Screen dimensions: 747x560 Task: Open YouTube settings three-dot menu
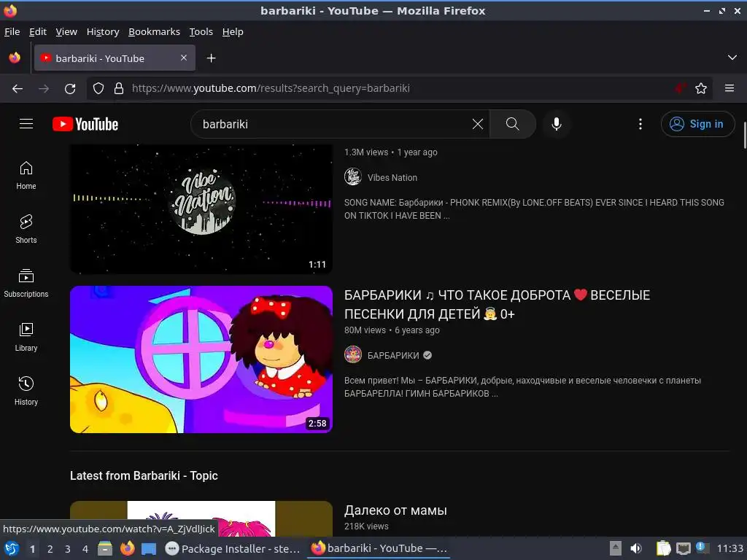pos(640,124)
